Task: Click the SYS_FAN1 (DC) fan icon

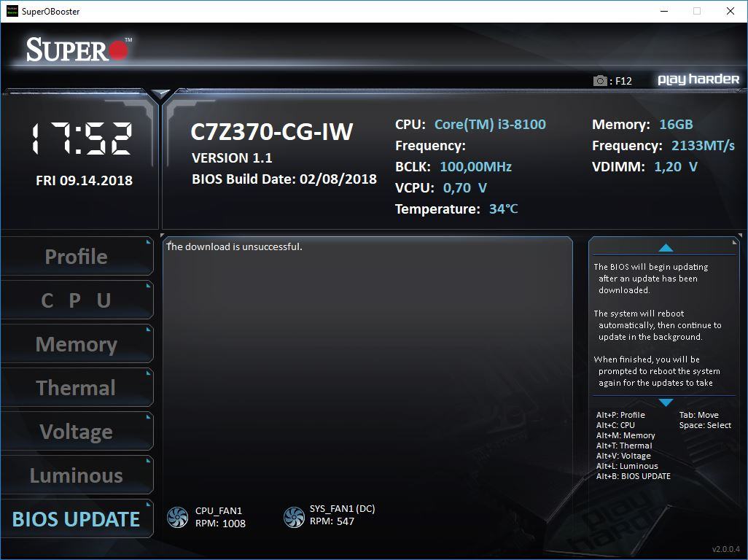Action: [x=294, y=517]
